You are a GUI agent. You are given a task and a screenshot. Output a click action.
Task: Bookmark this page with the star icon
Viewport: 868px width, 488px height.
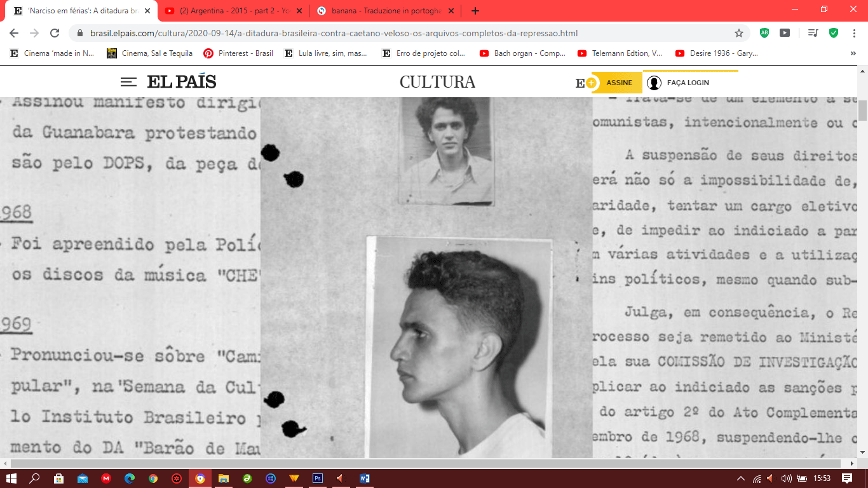739,33
